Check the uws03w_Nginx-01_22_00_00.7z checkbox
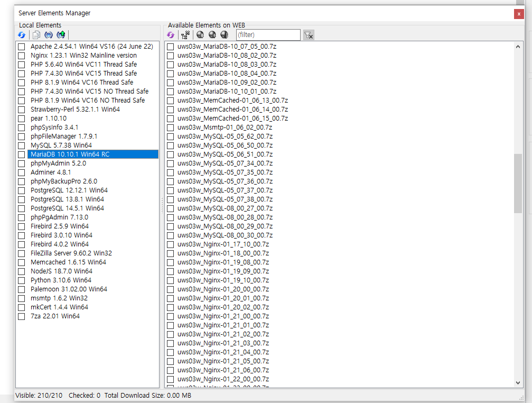The height and width of the screenshot is (403, 532). pos(171,379)
